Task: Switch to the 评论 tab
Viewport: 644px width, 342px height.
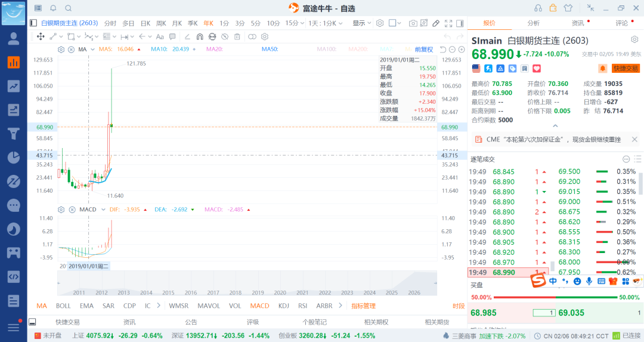Action: point(621,23)
